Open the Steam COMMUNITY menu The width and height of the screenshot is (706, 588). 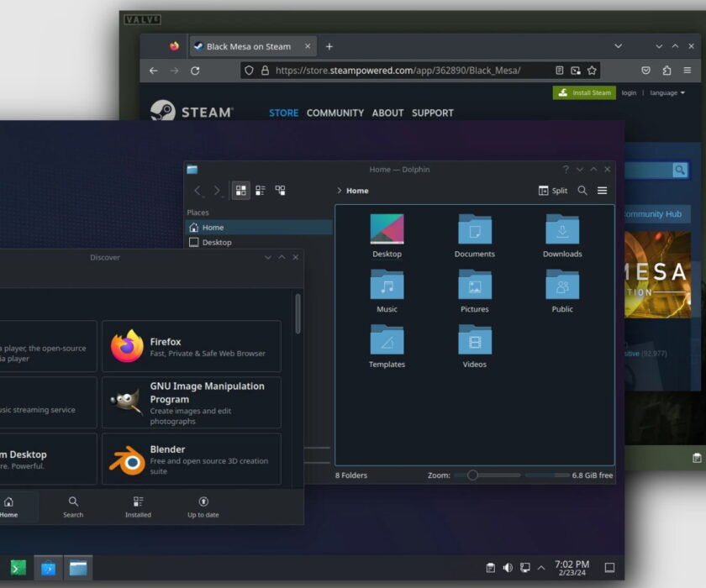click(x=335, y=113)
